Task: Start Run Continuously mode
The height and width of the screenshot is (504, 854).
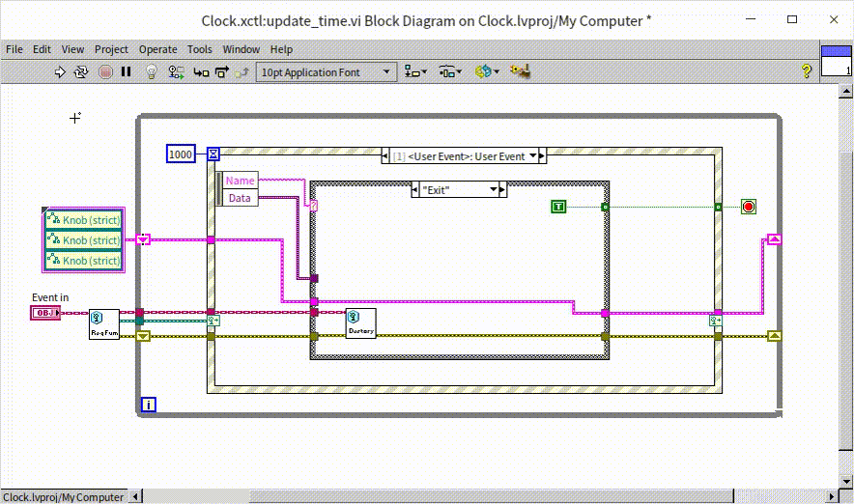Action: pos(81,71)
